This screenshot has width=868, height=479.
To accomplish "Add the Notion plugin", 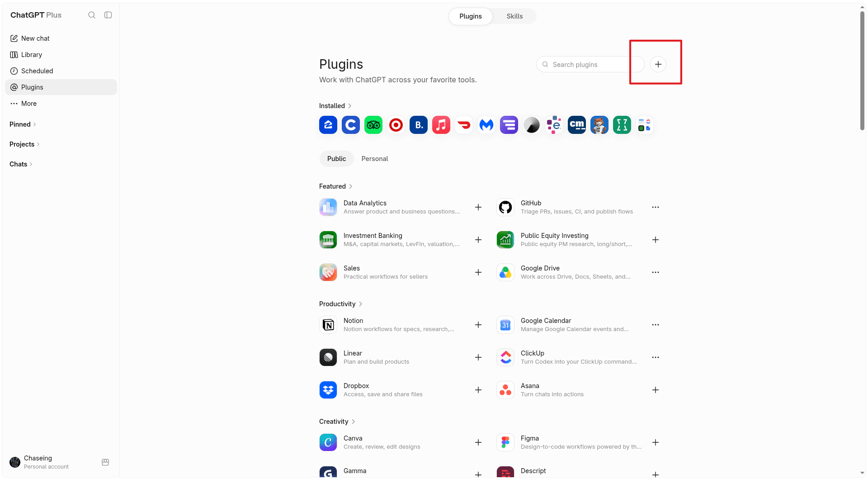I will [478, 325].
